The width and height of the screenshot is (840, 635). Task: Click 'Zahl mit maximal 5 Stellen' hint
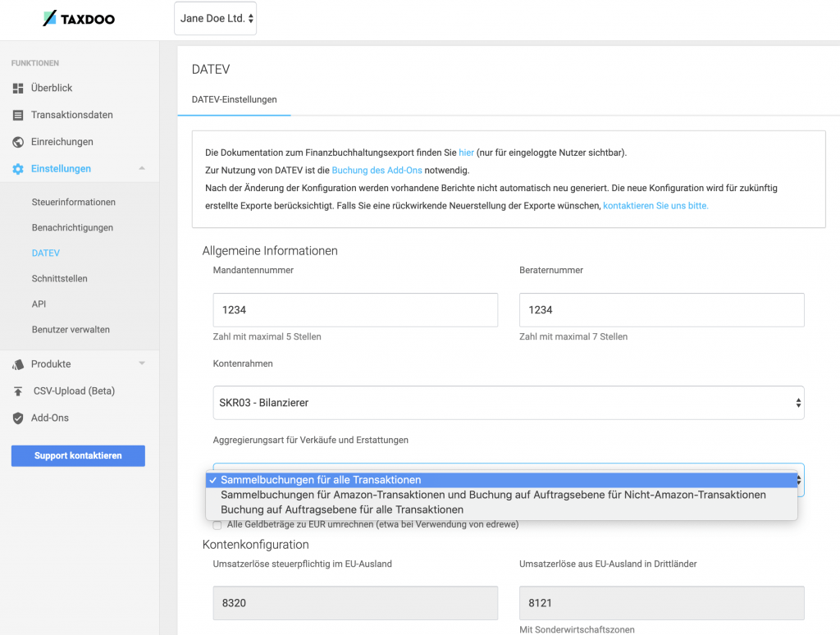pyautogui.click(x=267, y=336)
